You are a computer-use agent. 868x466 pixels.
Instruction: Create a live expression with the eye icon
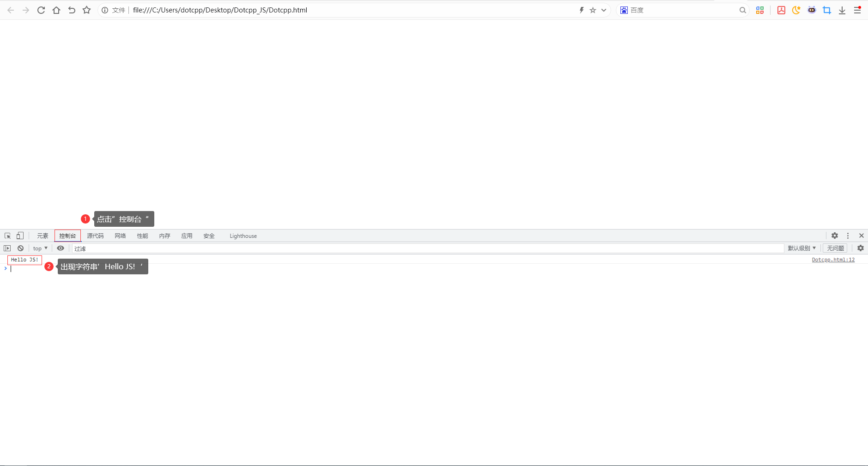click(61, 248)
